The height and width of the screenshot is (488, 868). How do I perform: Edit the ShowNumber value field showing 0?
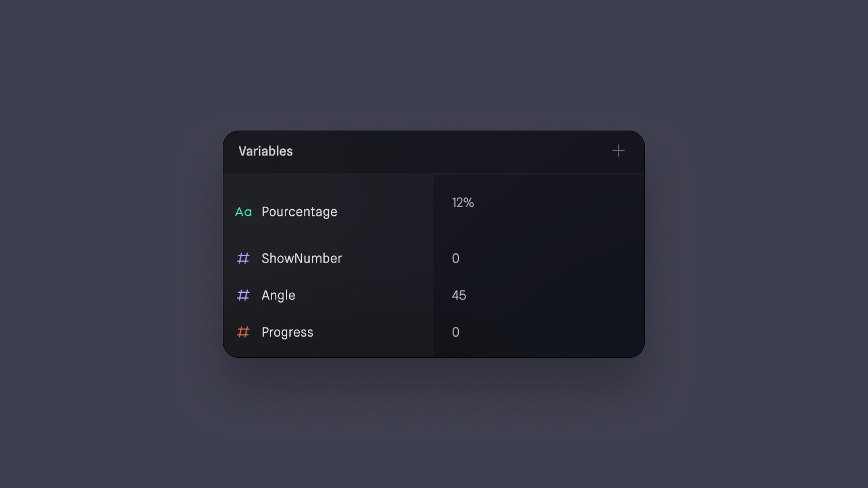(x=456, y=258)
